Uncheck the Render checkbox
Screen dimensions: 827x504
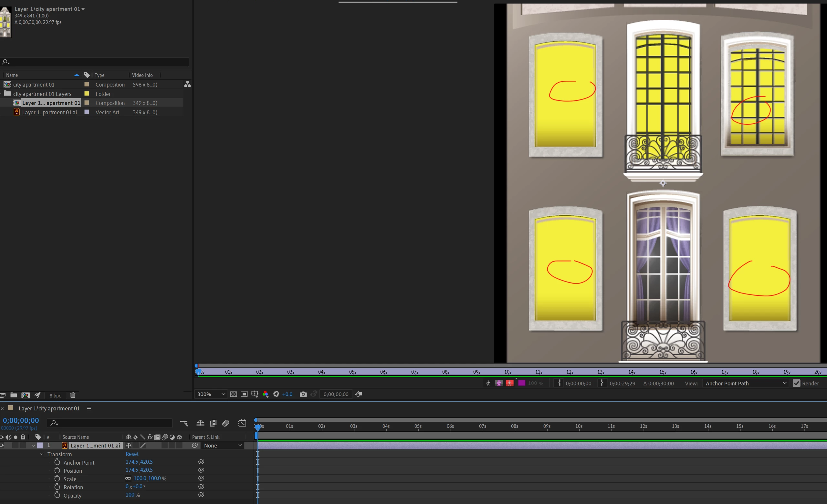pos(796,383)
